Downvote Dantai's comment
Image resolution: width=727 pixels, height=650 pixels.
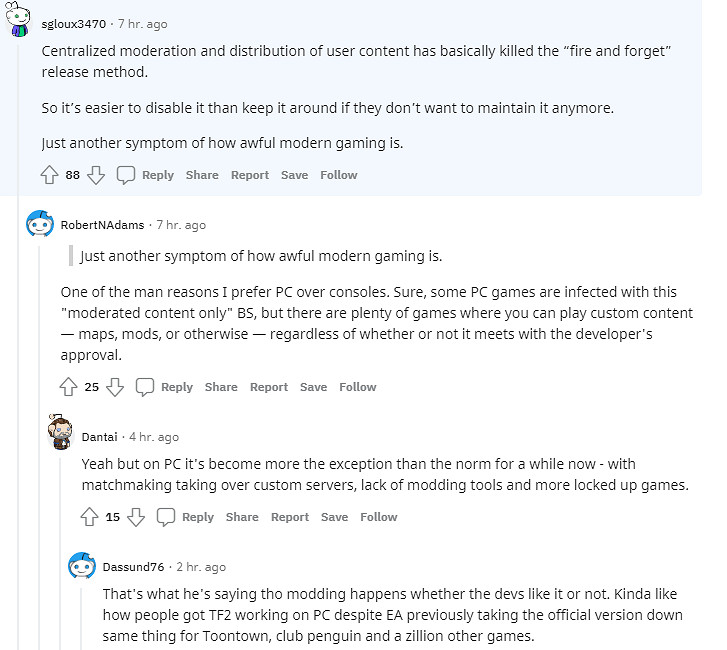[x=136, y=517]
